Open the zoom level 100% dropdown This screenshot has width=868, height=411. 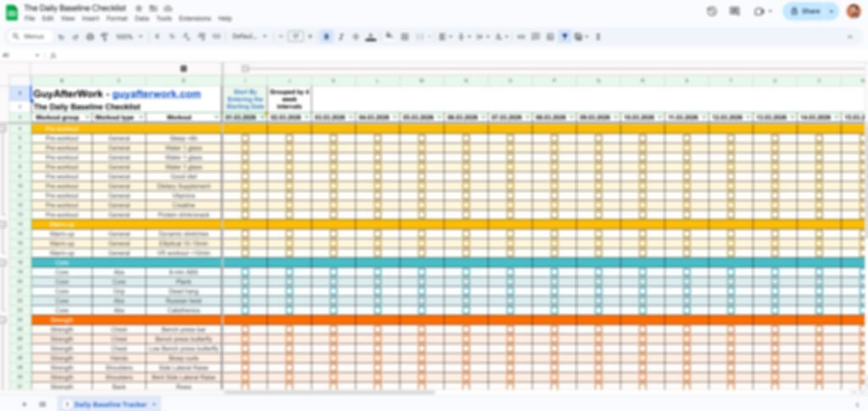coord(129,36)
